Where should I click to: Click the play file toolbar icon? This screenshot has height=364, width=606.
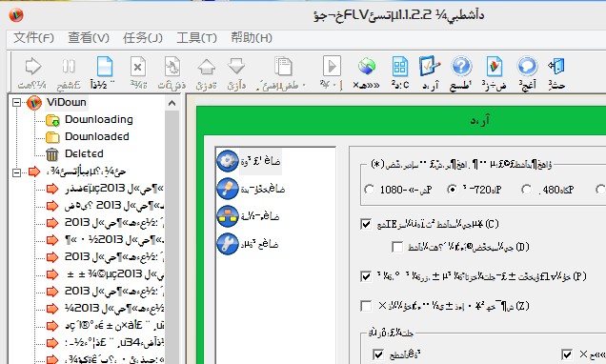pyautogui.click(x=332, y=67)
